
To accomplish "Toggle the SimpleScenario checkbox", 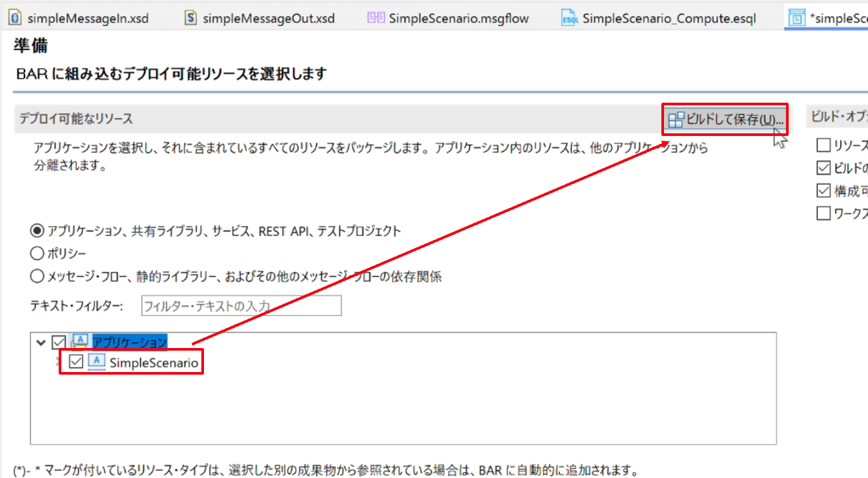I will coord(76,363).
